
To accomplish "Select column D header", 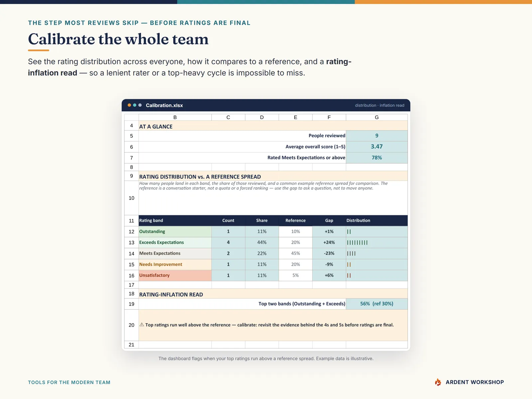I will tap(262, 117).
